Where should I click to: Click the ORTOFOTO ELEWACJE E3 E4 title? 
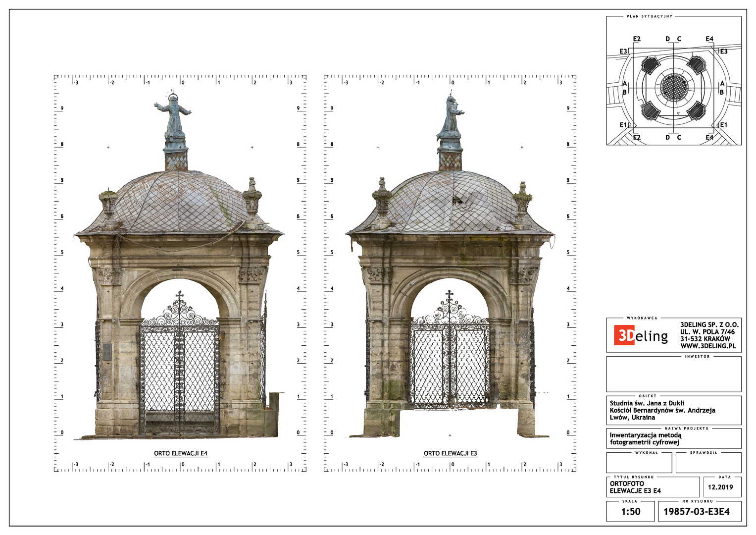click(635, 487)
